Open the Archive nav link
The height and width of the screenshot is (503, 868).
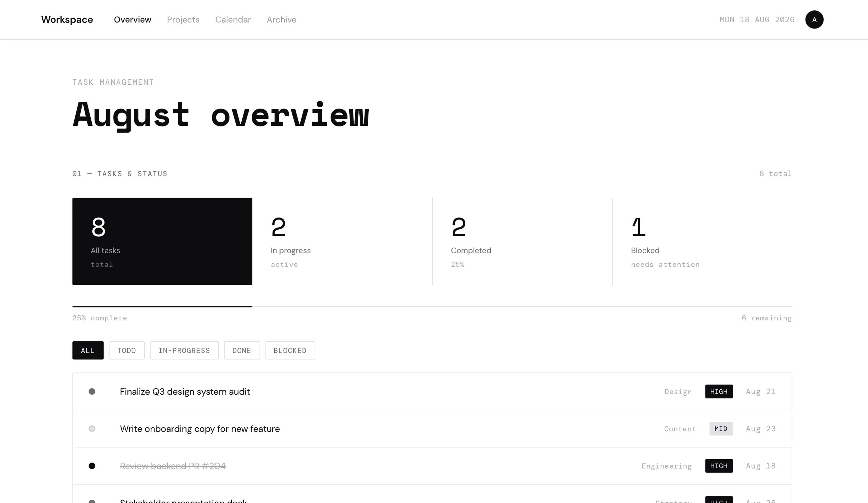tap(282, 19)
